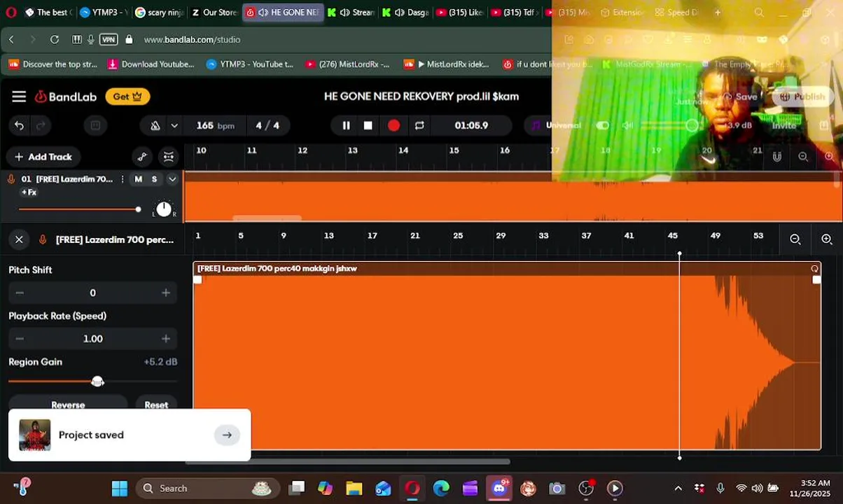The image size is (843, 504).
Task: Open the Discover the top str... bookmark
Action: point(53,64)
